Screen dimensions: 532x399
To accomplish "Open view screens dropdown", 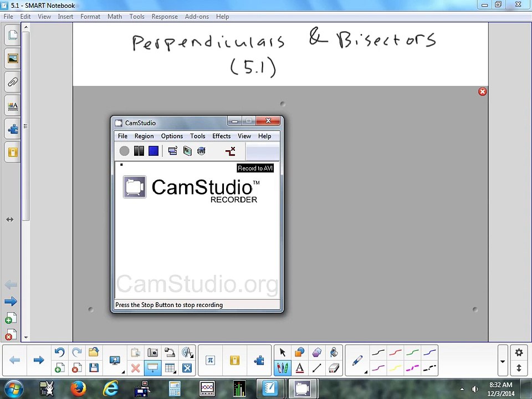I will click(115, 360).
